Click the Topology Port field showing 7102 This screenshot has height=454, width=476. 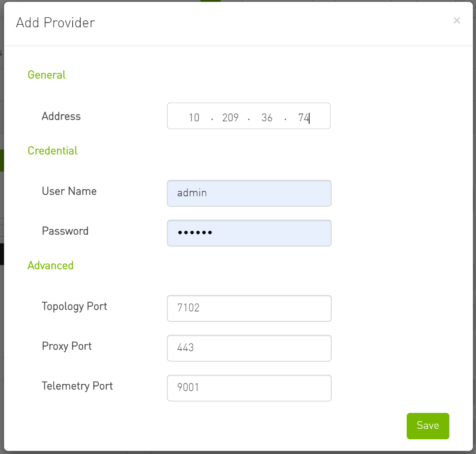pos(249,308)
